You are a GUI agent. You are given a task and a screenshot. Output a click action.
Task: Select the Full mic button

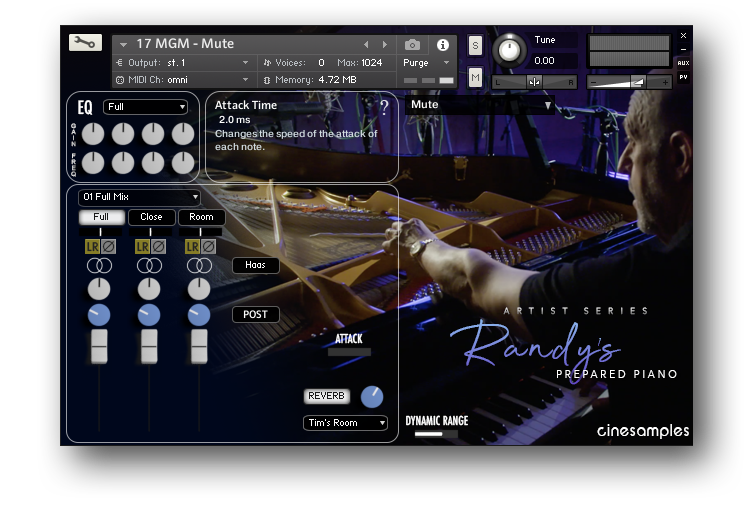click(x=101, y=217)
